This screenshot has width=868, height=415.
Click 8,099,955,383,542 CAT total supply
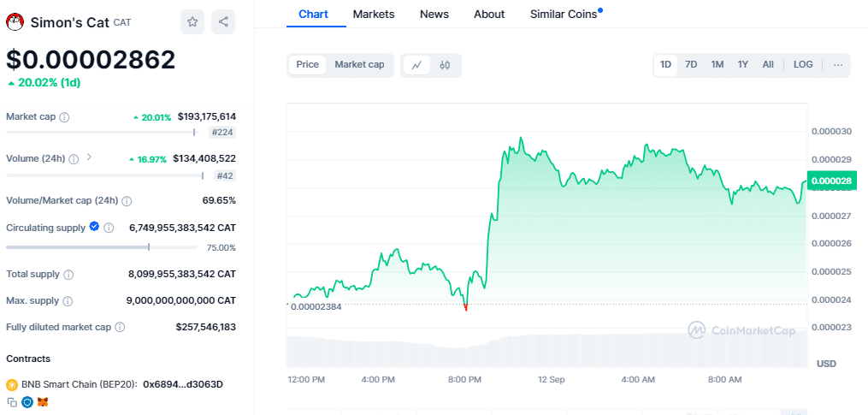(x=182, y=274)
